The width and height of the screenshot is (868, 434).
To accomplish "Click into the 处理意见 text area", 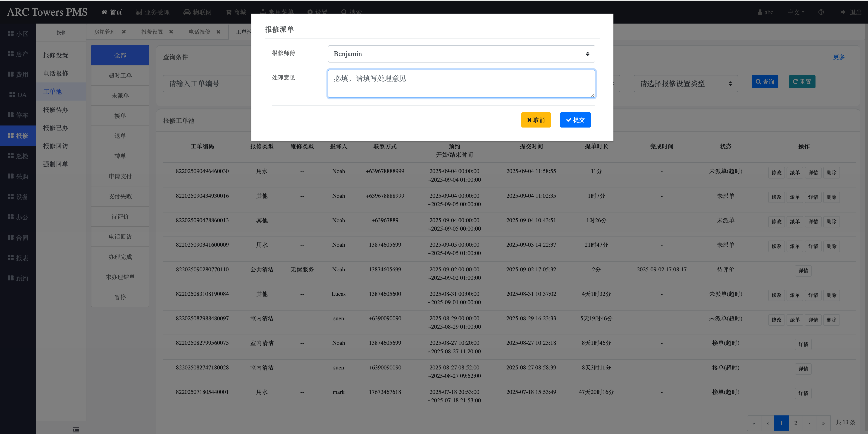I will tap(461, 84).
